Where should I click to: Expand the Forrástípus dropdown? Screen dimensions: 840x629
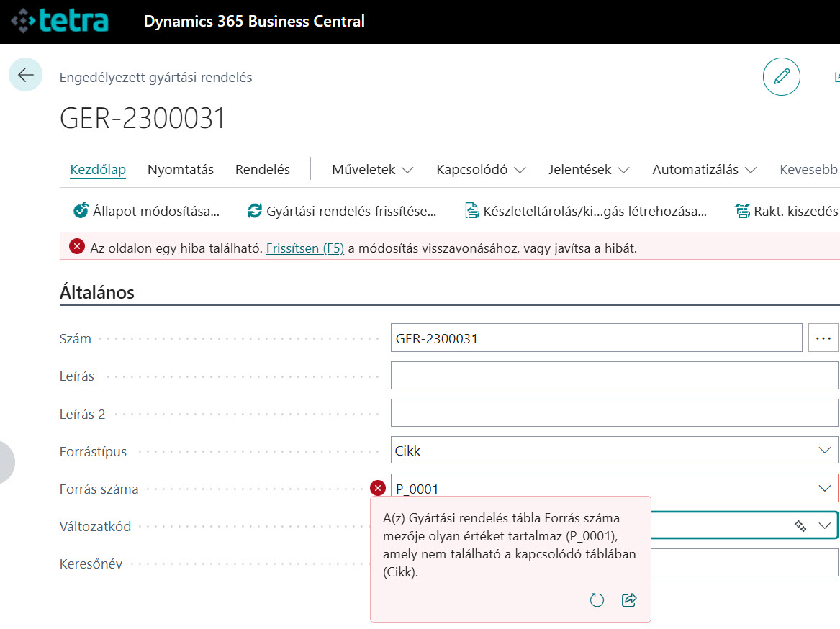coord(824,451)
